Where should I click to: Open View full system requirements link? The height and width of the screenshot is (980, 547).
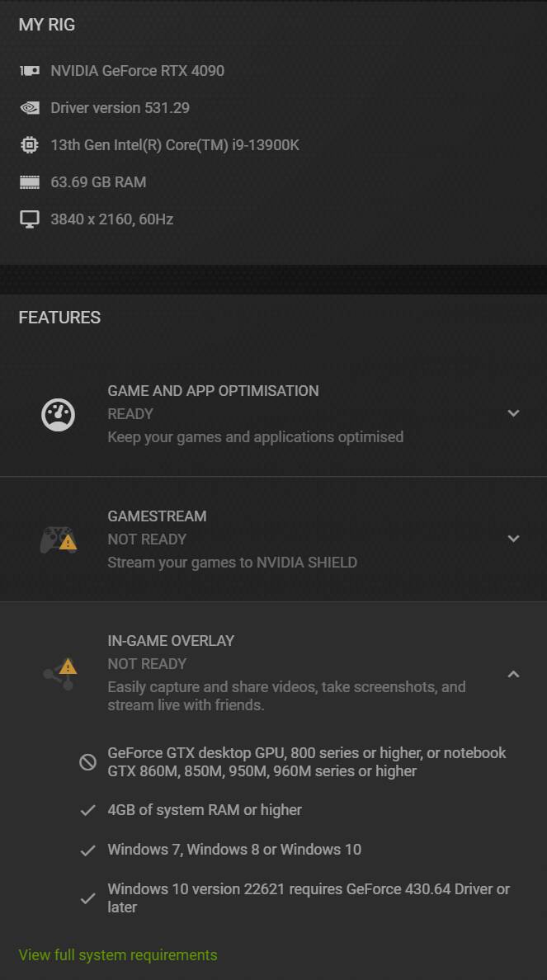[118, 955]
